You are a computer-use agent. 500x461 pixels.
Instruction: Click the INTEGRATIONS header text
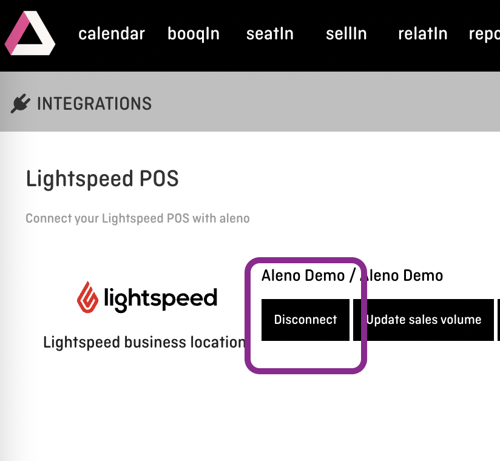pyautogui.click(x=94, y=104)
